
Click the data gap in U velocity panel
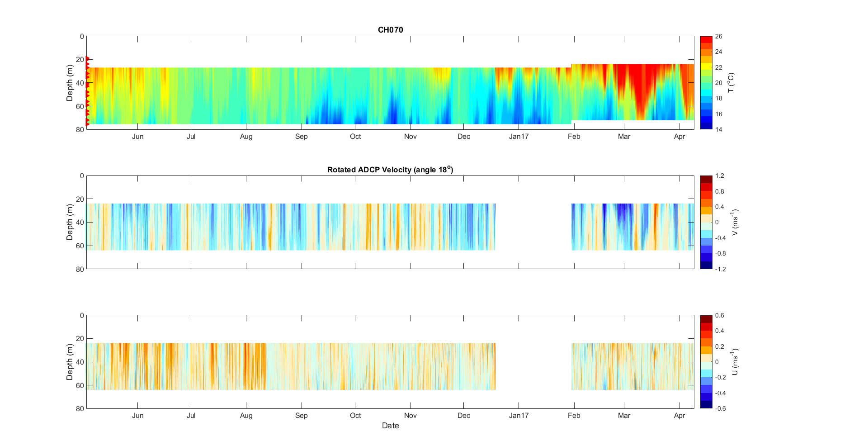[533, 366]
